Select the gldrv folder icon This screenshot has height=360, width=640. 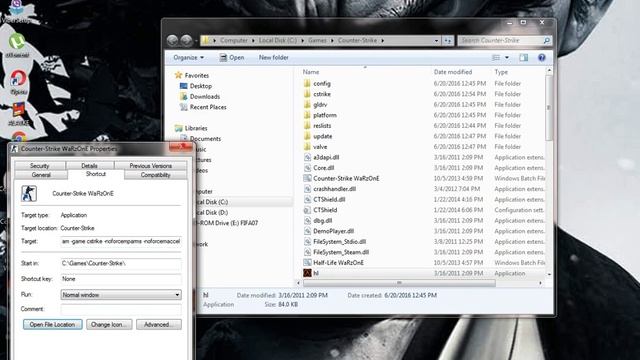pyautogui.click(x=307, y=104)
